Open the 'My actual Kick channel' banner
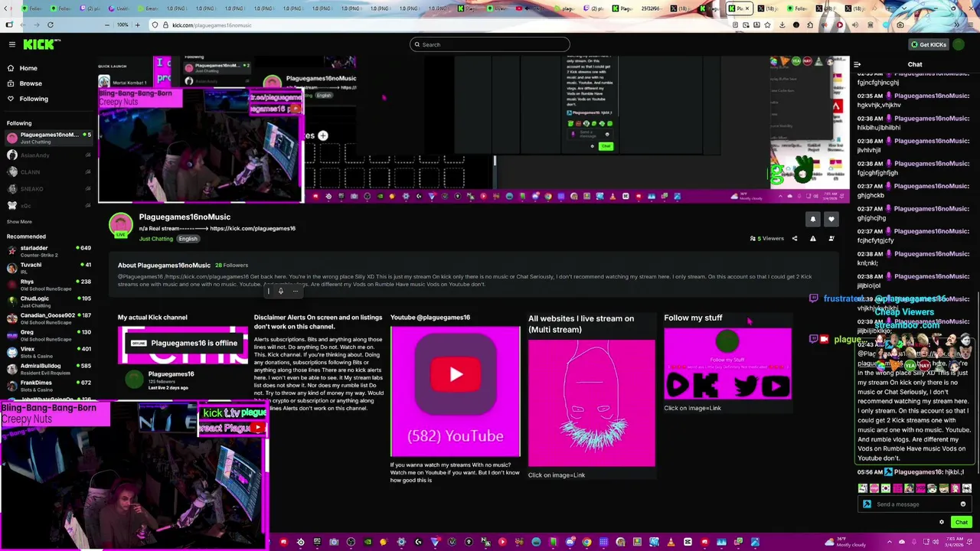Screen dimensions: 980x551 tap(183, 344)
